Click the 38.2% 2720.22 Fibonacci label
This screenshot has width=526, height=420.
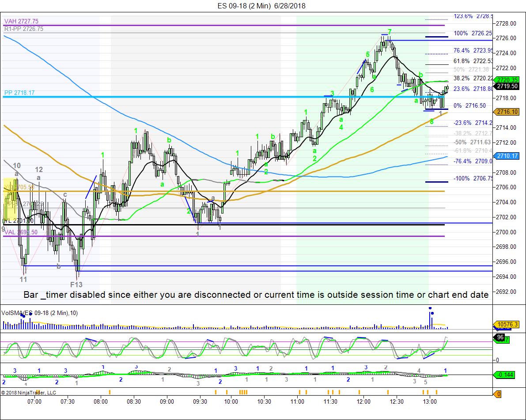(473, 78)
